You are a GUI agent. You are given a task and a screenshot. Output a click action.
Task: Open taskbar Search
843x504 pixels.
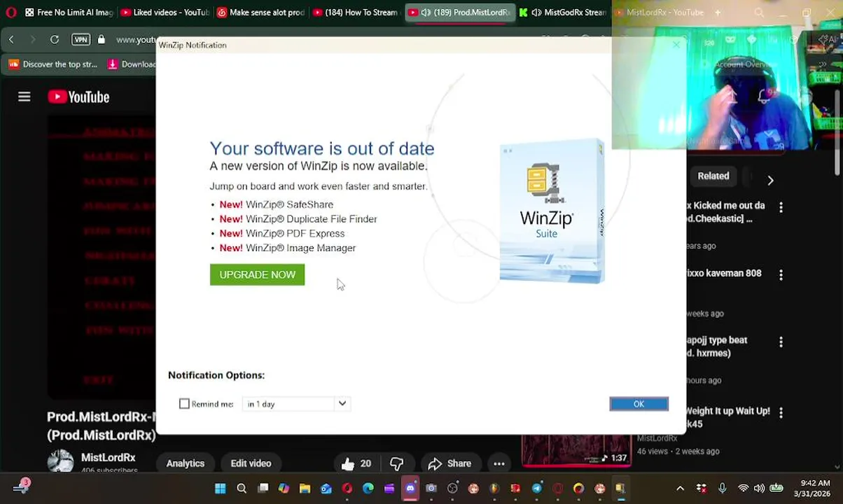242,489
